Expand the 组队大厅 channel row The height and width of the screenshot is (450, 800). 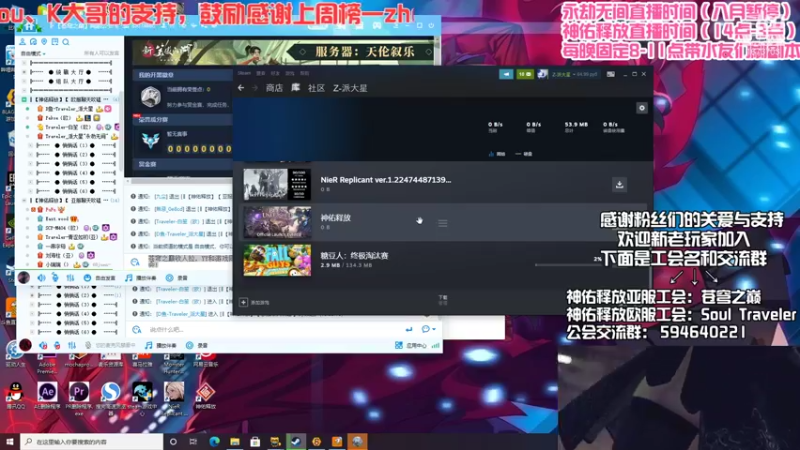24,81
